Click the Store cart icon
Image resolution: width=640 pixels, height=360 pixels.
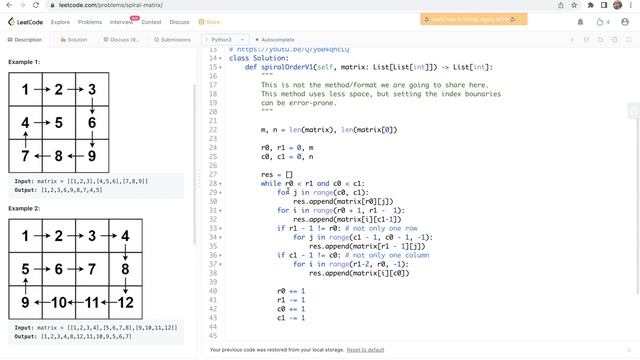coord(201,22)
